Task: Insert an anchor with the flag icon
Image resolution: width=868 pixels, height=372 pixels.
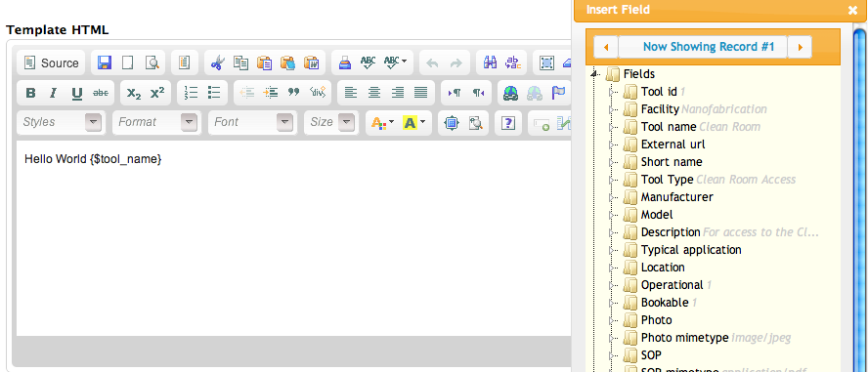Action: pyautogui.click(x=558, y=93)
